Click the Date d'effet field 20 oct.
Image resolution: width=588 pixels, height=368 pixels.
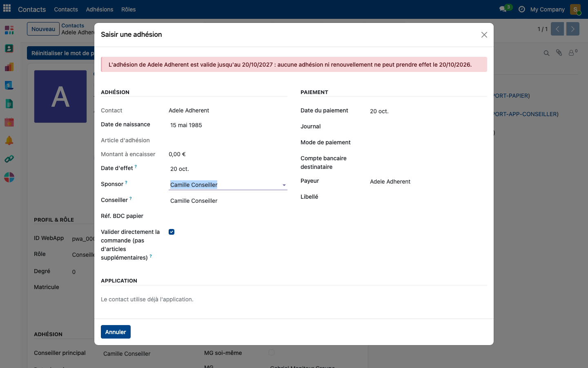tap(228, 169)
